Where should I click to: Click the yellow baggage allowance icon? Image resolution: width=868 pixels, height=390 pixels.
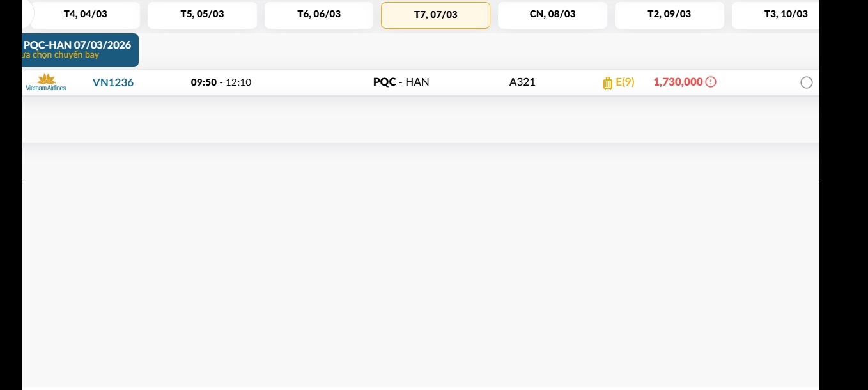point(607,82)
